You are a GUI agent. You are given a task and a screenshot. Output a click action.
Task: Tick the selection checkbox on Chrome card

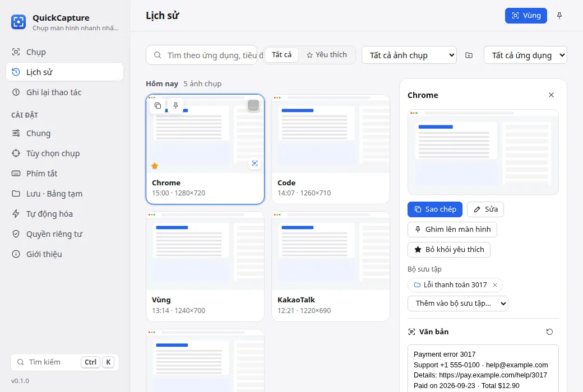[253, 105]
